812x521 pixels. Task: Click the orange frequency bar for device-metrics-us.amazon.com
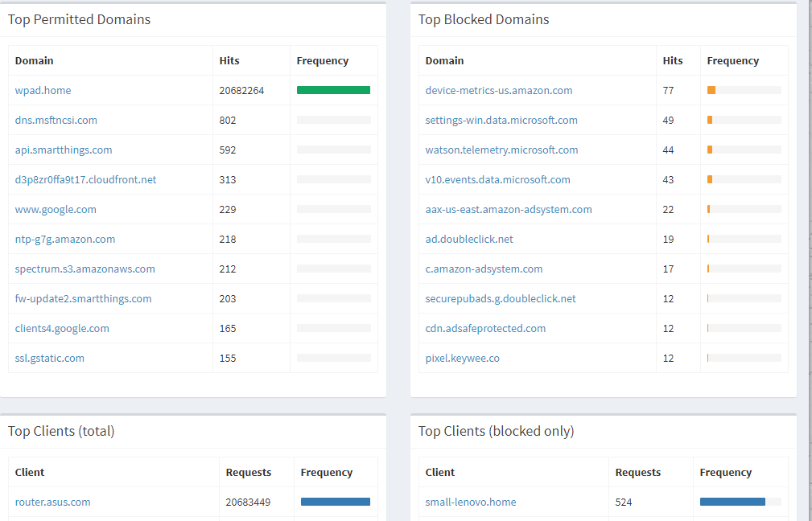pos(711,90)
